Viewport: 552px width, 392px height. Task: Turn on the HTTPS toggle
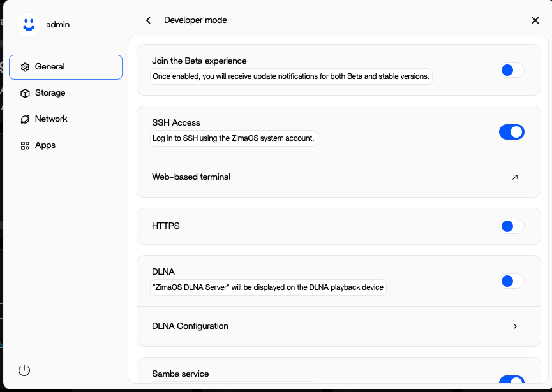(511, 226)
